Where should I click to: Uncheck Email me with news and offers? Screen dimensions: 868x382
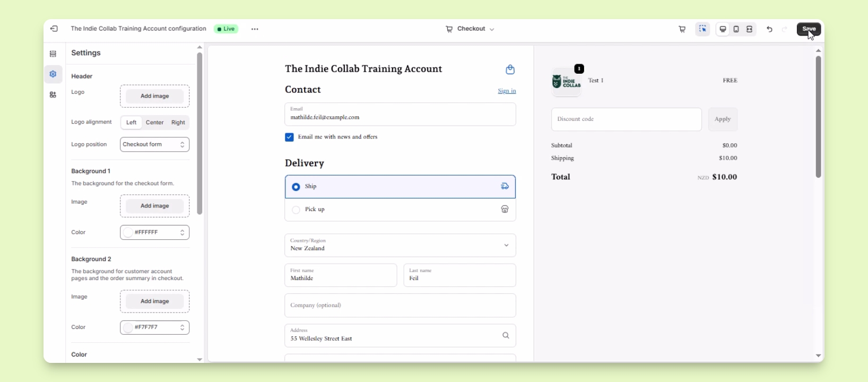pos(289,137)
